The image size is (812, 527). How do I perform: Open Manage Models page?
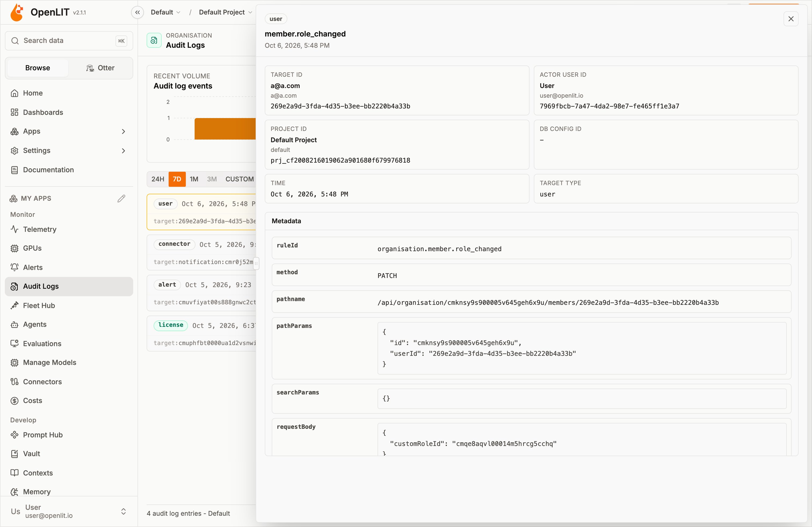click(68, 362)
